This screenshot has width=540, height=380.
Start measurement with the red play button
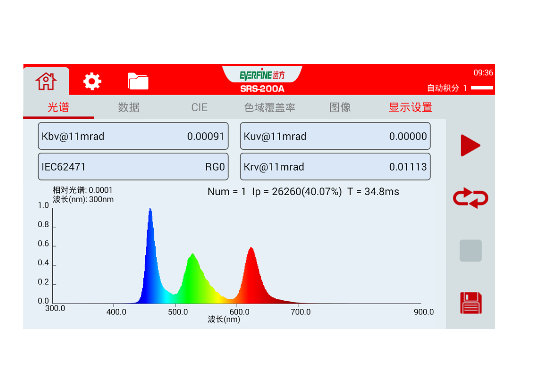point(470,145)
